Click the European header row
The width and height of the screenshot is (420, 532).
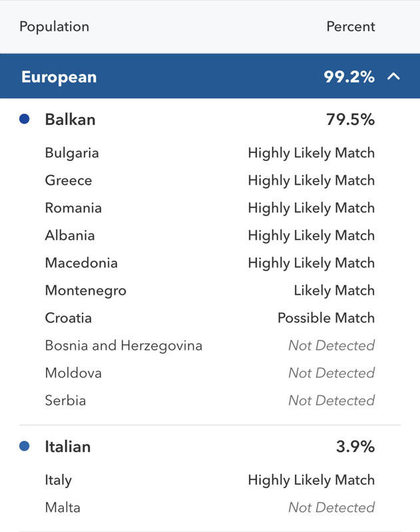[x=210, y=76]
